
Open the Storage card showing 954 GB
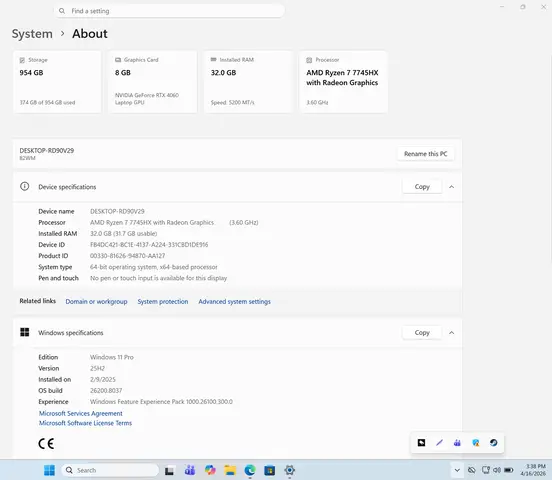point(57,82)
